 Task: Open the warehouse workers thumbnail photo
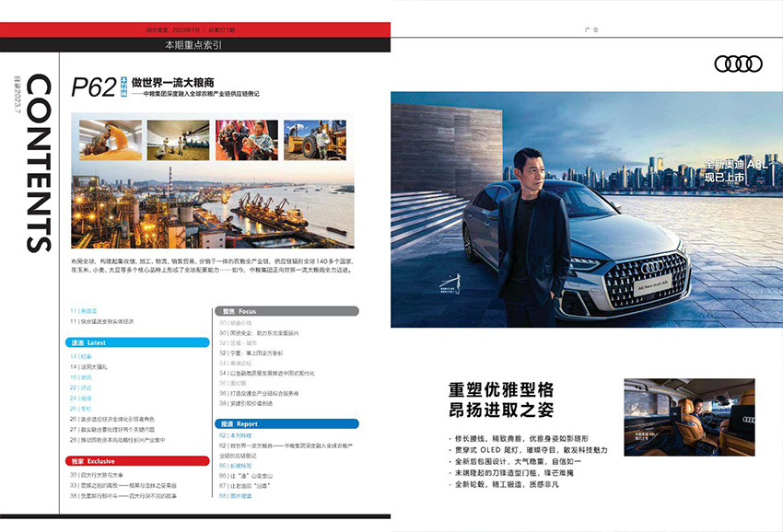pyautogui.click(x=179, y=140)
